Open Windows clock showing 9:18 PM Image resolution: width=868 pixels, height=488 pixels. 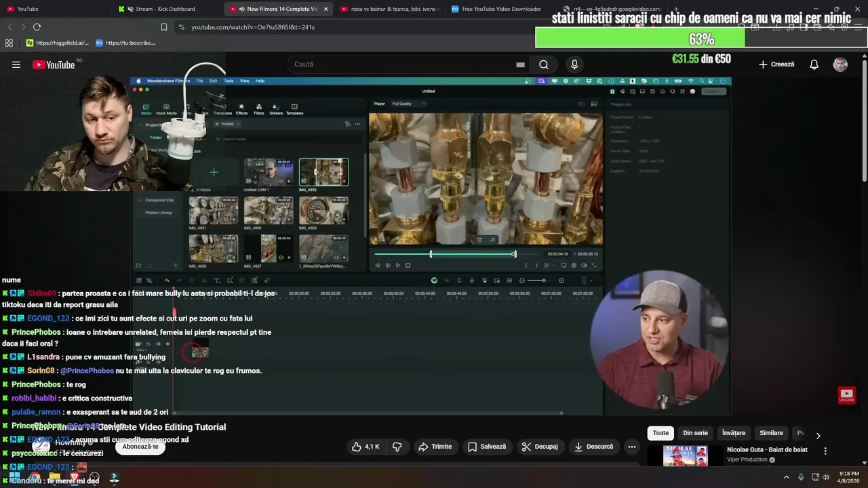[x=849, y=477]
